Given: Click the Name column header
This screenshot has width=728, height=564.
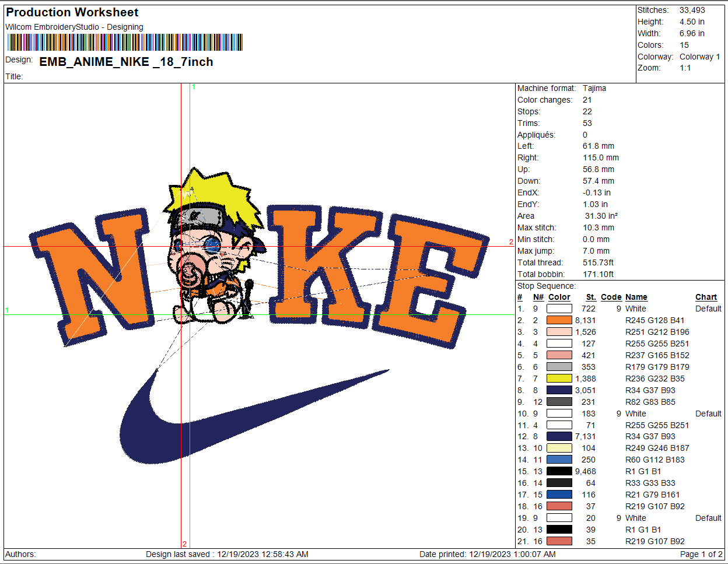Looking at the screenshot, I should pos(636,297).
